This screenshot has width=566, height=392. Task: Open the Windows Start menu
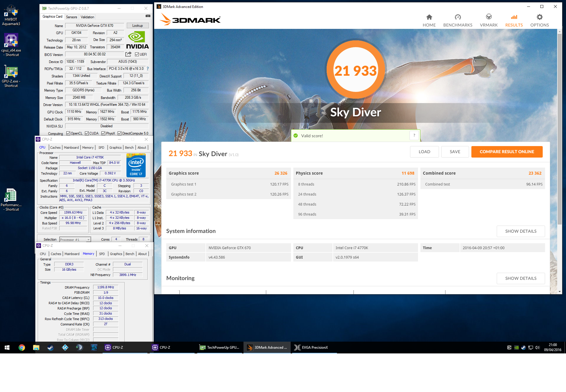7,348
